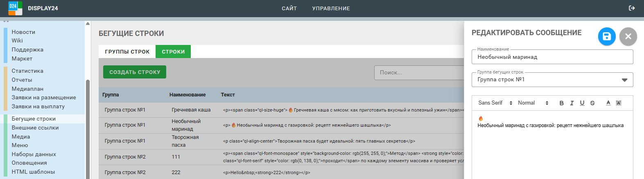Open Медиаплан in the sidebar
The width and height of the screenshot is (644, 179).
click(27, 89)
